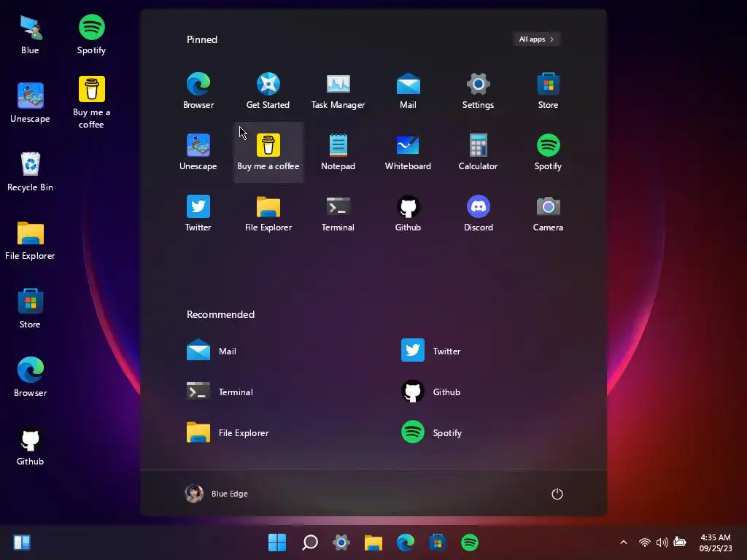
Task: Launch pinned Unescape app in Start menu
Action: (x=198, y=152)
